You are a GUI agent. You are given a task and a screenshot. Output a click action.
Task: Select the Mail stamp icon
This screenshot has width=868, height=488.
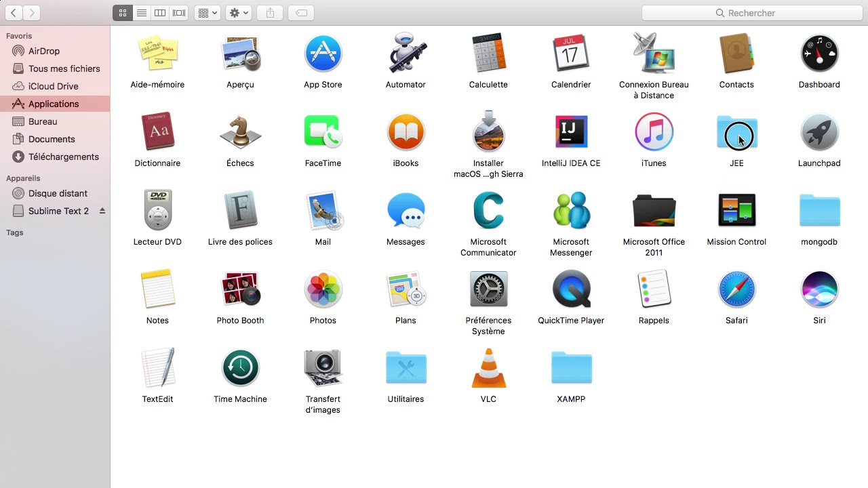(x=323, y=211)
